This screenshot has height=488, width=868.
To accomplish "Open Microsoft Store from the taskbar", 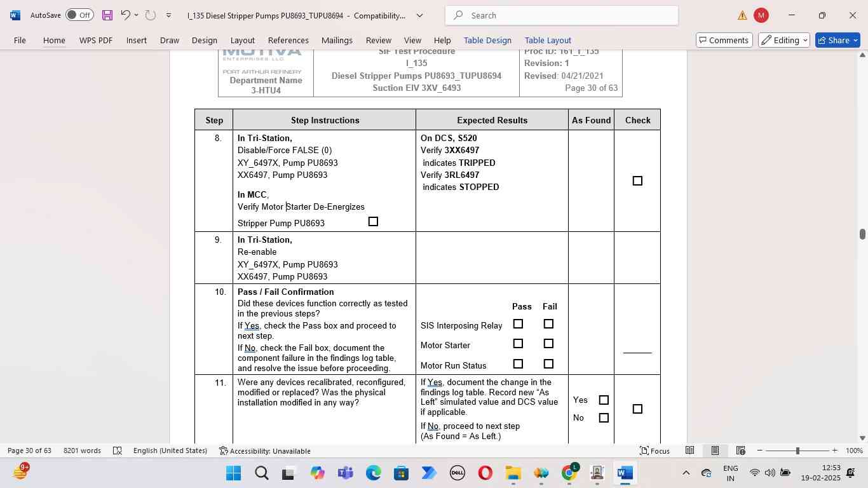I will [401, 473].
